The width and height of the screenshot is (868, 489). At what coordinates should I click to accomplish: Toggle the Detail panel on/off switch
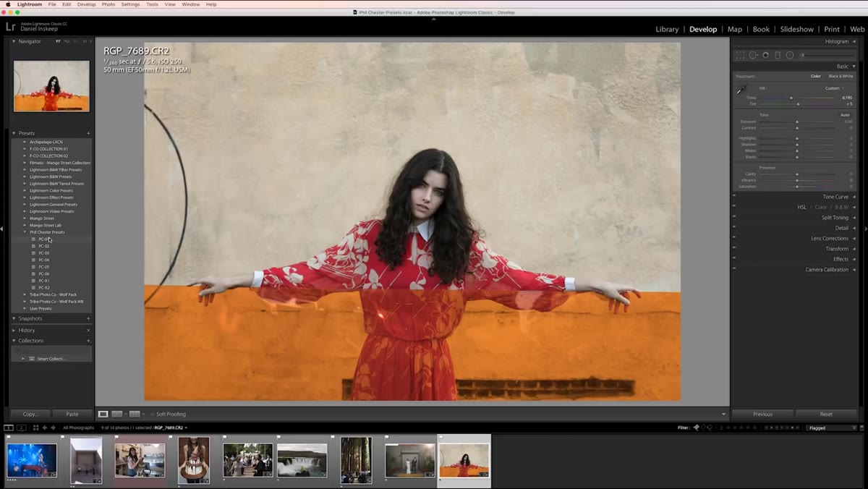[x=734, y=228]
